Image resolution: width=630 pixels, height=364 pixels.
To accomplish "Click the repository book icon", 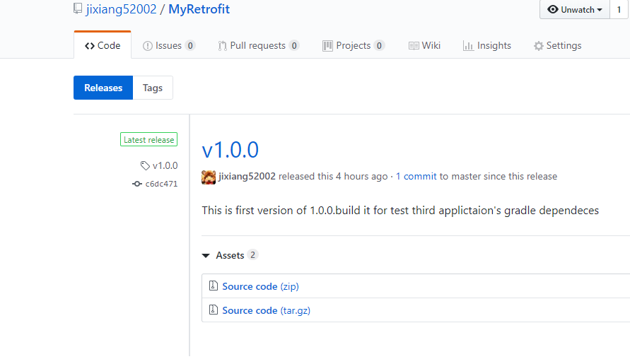I will click(78, 8).
